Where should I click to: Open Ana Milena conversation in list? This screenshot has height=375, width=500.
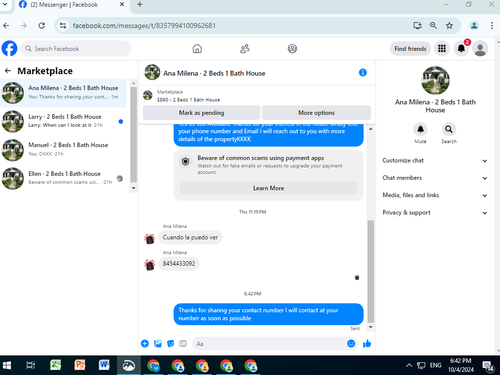point(63,93)
